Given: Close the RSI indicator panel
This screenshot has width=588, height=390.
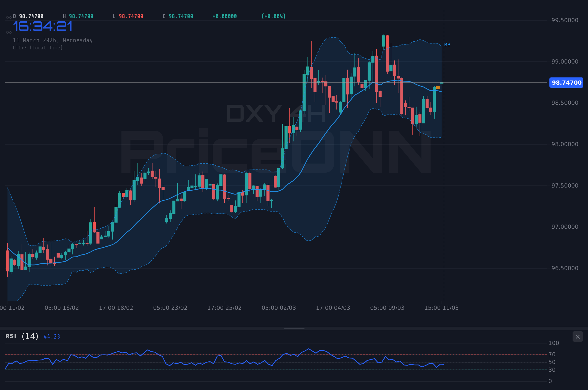Looking at the screenshot, I should (x=577, y=336).
